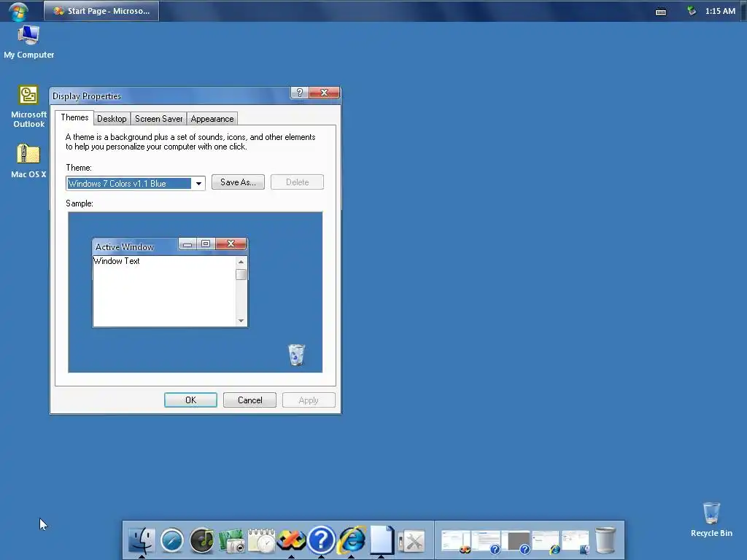747x560 pixels.
Task: Click the Save As... button
Action: click(x=239, y=182)
